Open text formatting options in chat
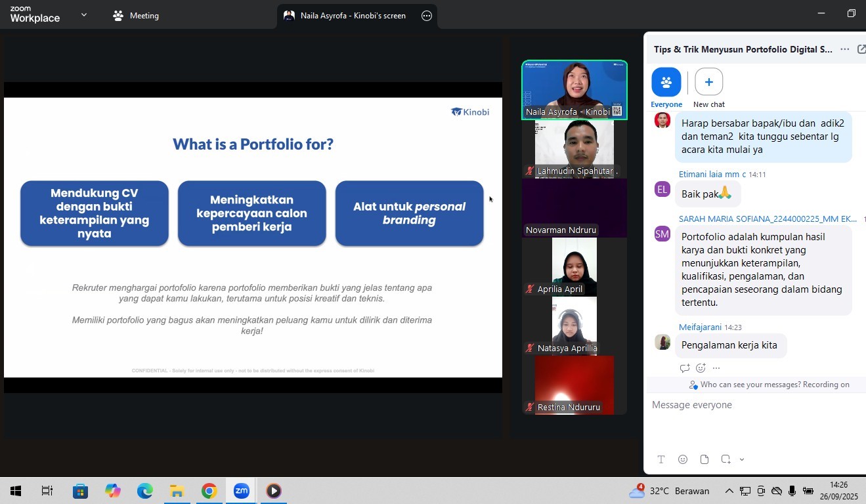The width and height of the screenshot is (866, 504). pyautogui.click(x=661, y=459)
